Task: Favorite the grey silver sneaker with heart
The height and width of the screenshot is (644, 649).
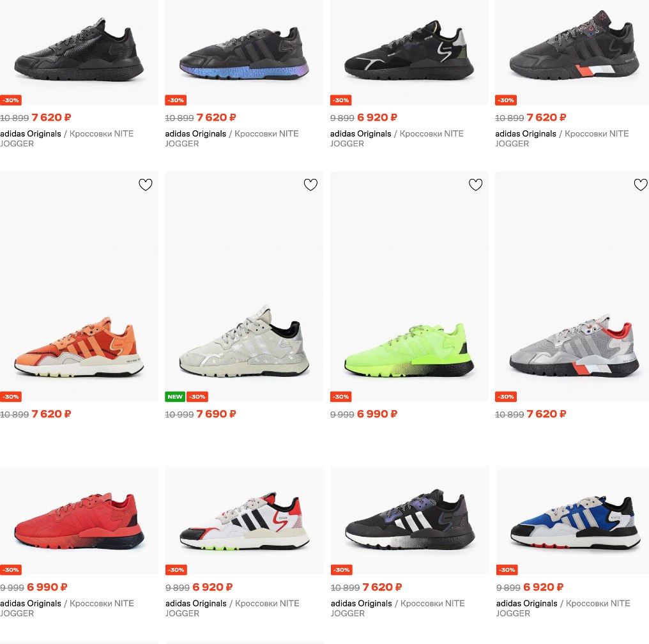Action: (310, 185)
